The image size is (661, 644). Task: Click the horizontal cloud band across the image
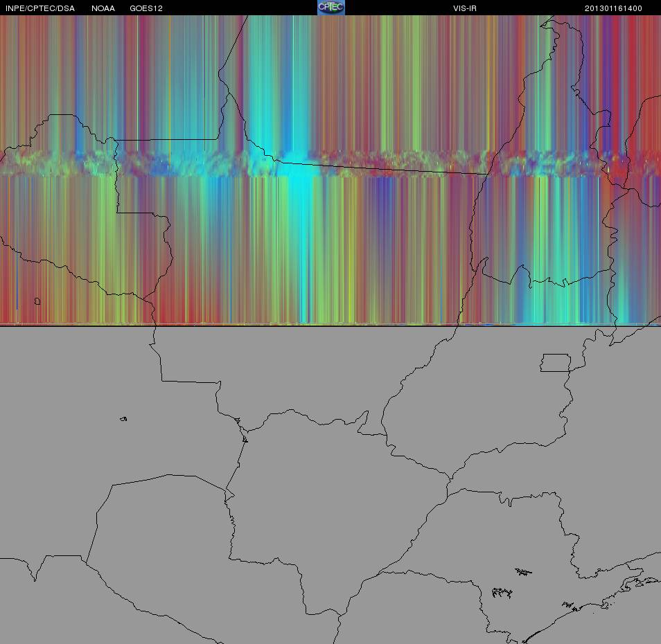point(330,163)
